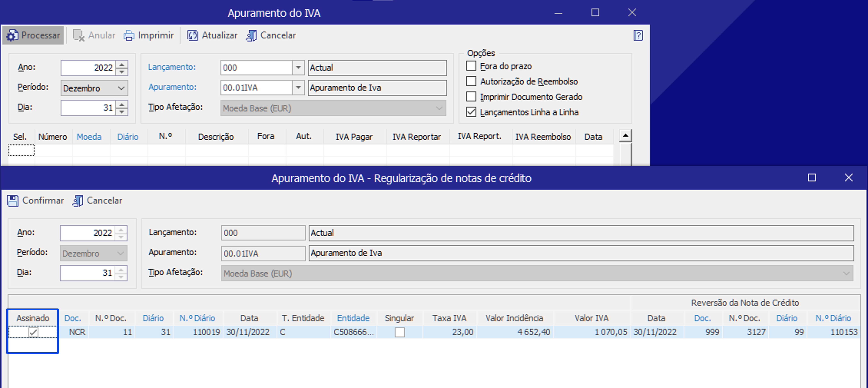Click the Entidade column header

point(353,318)
